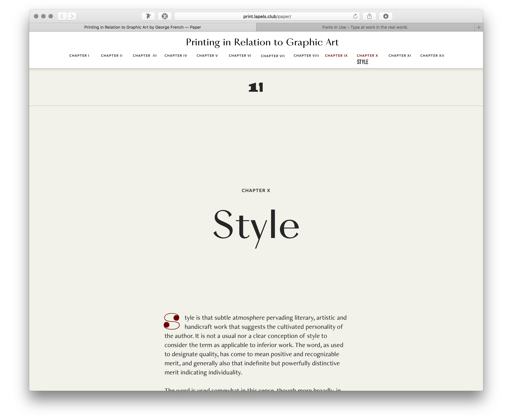Screen dimensions: 515x420
Task: Open a new tab with plus button
Action: (479, 27)
